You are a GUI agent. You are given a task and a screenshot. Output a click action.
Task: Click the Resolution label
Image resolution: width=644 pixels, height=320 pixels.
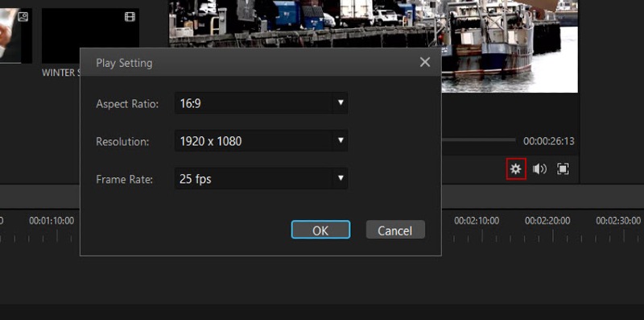[x=122, y=142]
